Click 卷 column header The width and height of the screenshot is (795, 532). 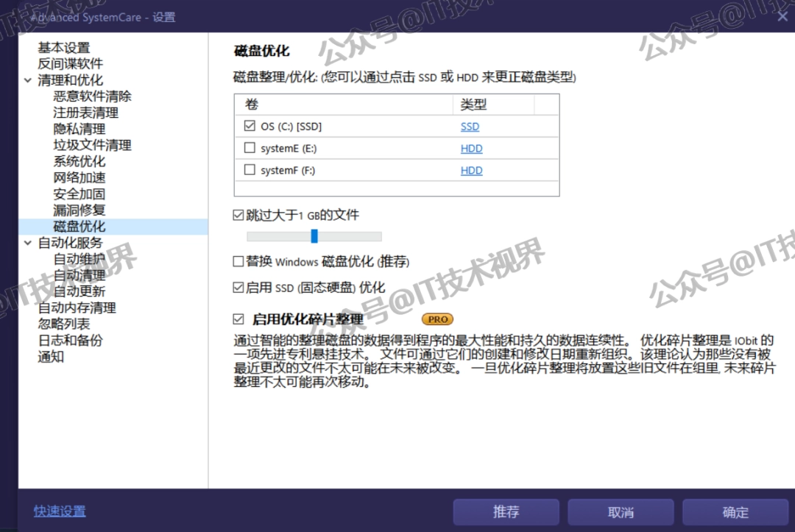[344, 104]
